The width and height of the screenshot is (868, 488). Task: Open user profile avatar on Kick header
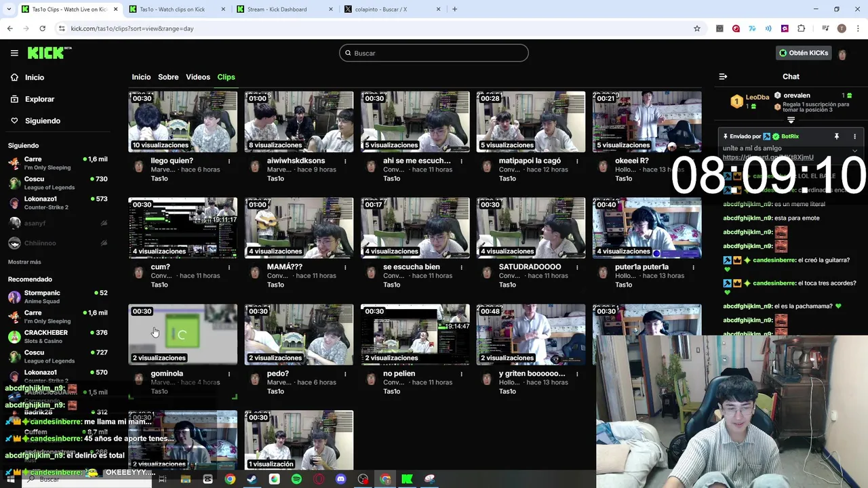click(842, 54)
